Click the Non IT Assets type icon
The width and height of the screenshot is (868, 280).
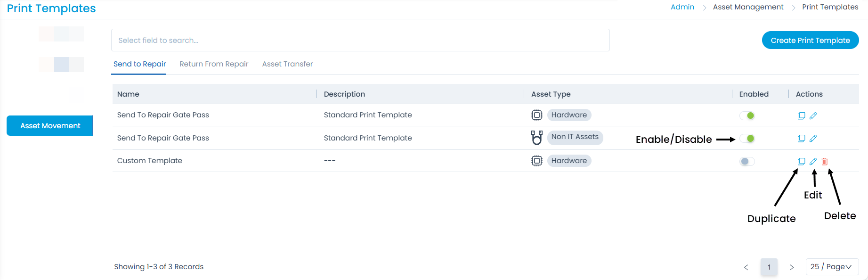[536, 138]
